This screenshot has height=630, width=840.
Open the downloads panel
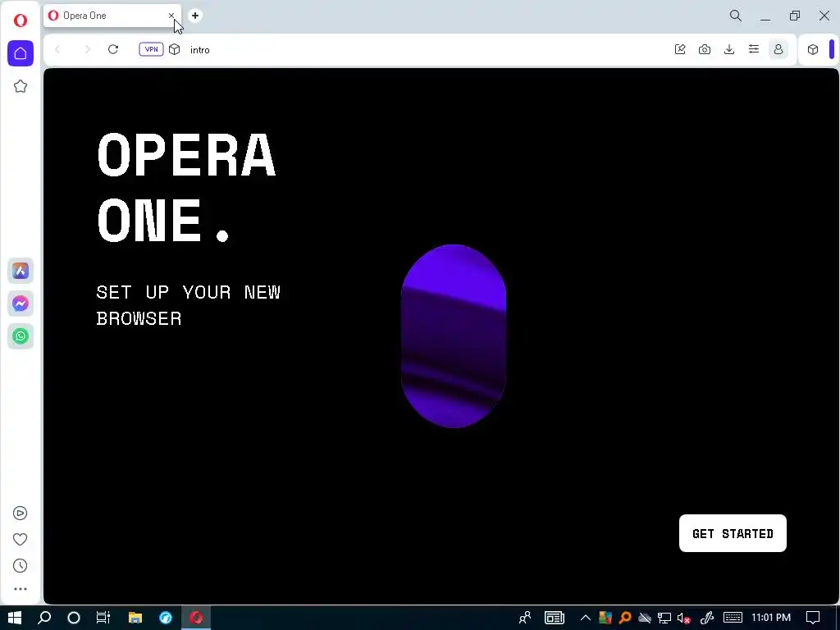(x=729, y=49)
